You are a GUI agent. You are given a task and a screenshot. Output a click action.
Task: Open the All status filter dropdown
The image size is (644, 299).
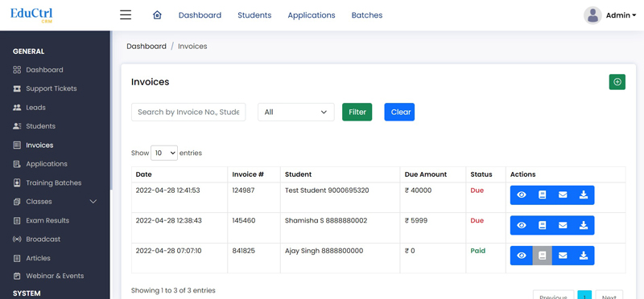click(296, 112)
